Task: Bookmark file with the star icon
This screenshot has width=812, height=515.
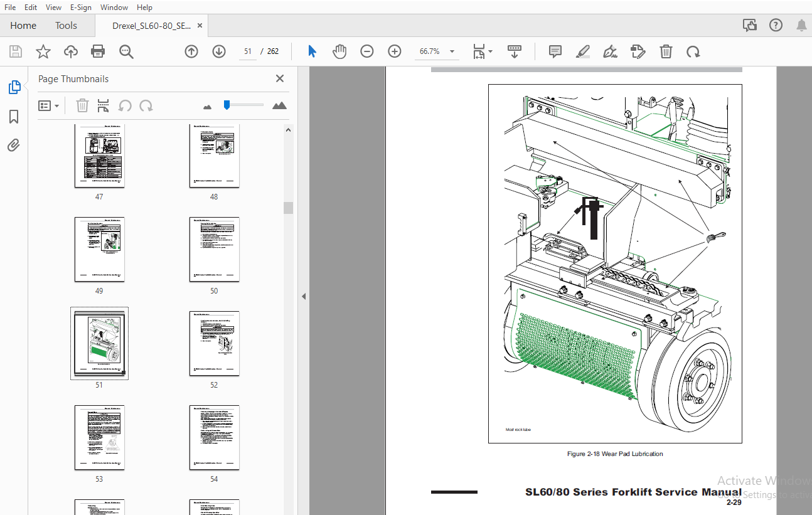Action: [43, 51]
